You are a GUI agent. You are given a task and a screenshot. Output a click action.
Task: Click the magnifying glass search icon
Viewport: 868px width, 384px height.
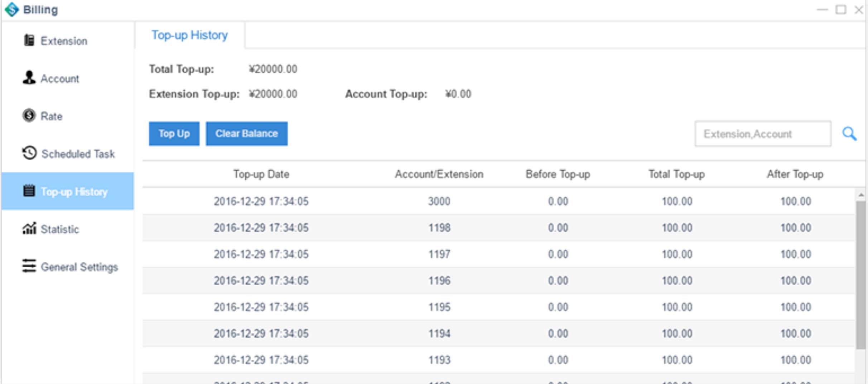pyautogui.click(x=849, y=134)
